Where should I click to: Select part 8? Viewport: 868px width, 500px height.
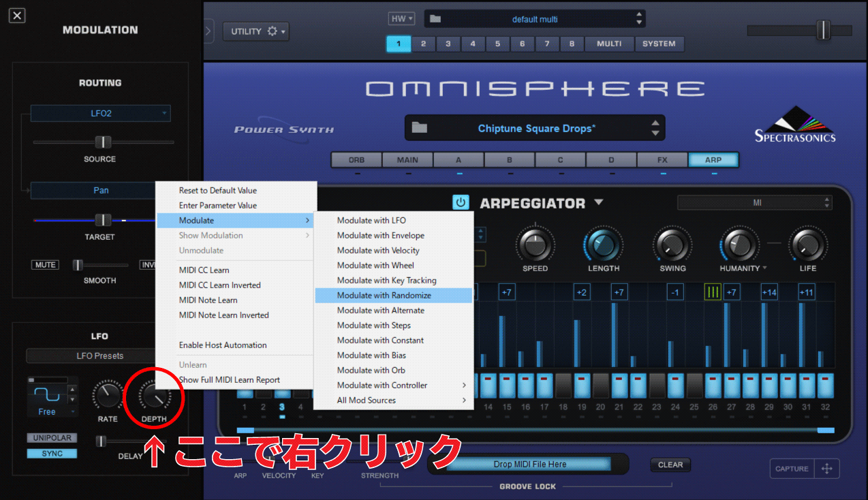pos(572,44)
